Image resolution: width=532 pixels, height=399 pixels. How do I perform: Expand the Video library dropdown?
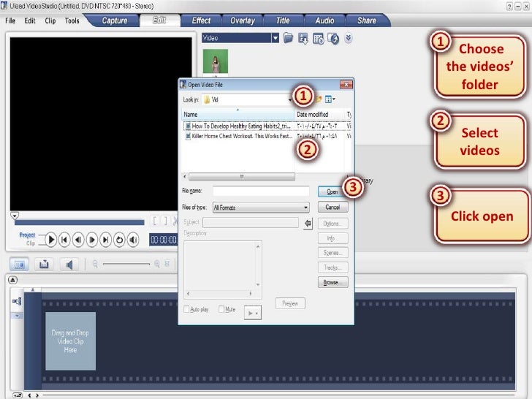[275, 38]
